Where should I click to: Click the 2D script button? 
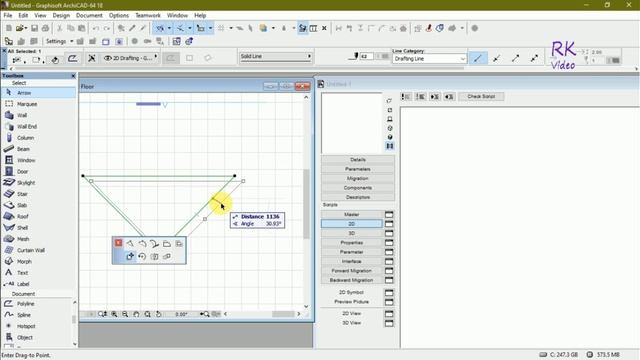click(352, 224)
